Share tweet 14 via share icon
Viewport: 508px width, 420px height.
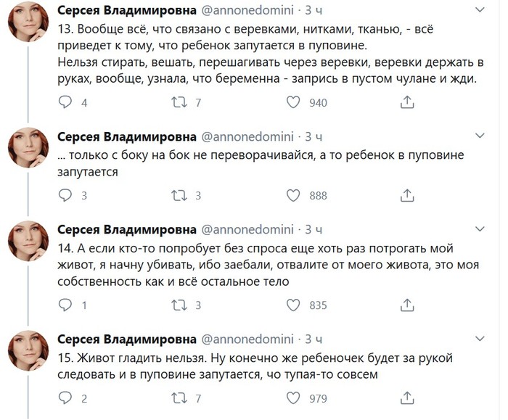[x=407, y=305]
